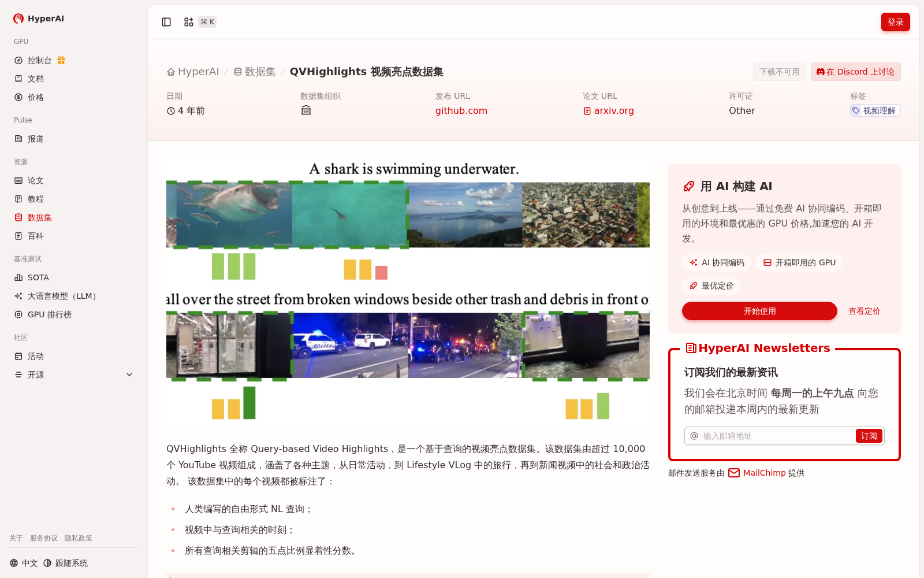This screenshot has height=578, width=924.
Task: Click the 最优定价 chip
Action: coord(711,286)
